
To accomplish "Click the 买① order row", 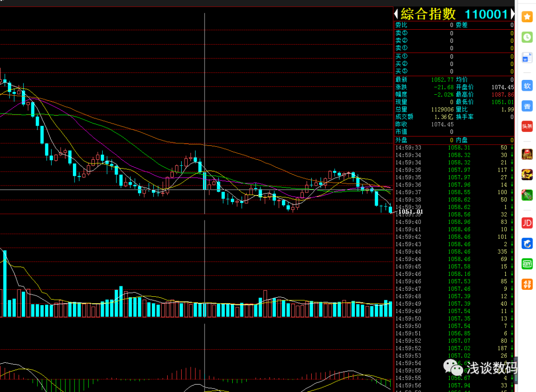I will tap(454, 57).
